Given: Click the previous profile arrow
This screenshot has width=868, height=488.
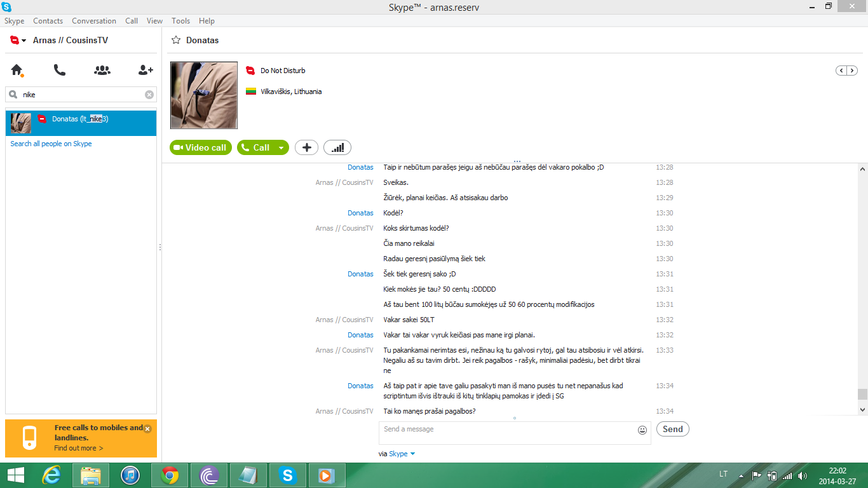Looking at the screenshot, I should click(841, 71).
